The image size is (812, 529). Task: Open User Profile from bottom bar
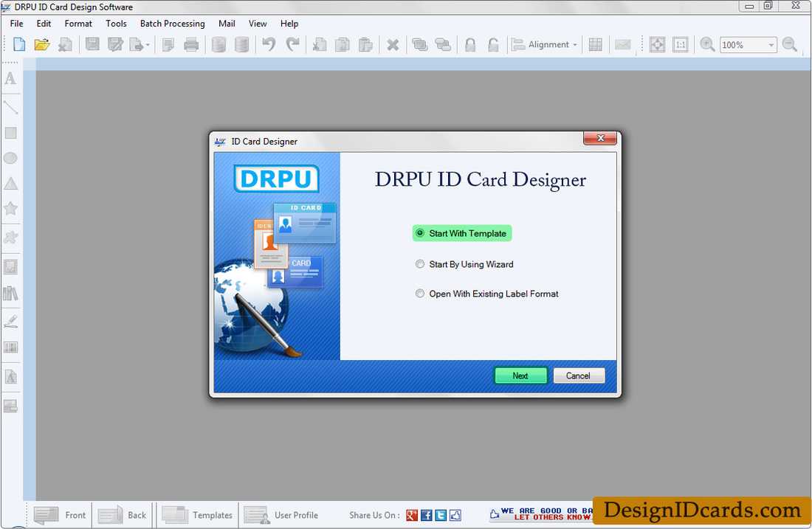(281, 515)
